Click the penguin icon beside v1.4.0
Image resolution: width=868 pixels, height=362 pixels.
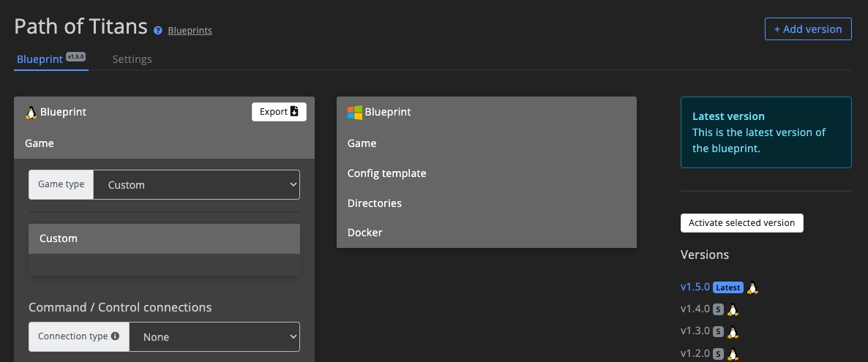(733, 310)
